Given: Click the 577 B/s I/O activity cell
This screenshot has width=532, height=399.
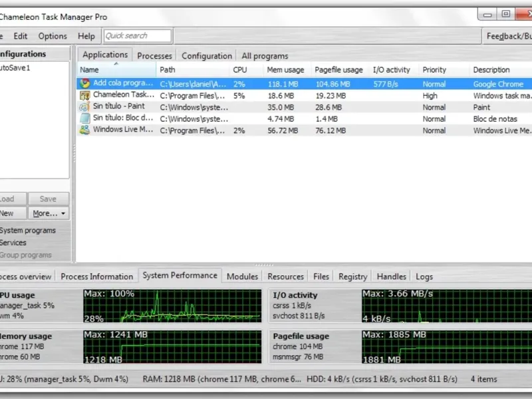Looking at the screenshot, I should click(386, 84).
